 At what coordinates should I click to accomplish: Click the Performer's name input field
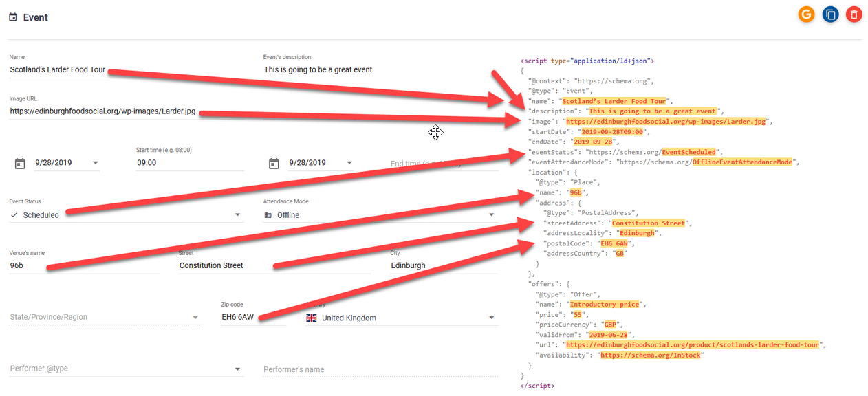tap(380, 369)
